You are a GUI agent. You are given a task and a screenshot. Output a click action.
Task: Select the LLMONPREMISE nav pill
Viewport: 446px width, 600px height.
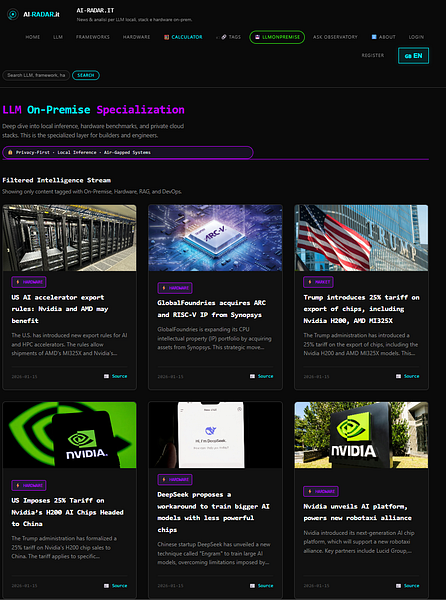coord(277,37)
